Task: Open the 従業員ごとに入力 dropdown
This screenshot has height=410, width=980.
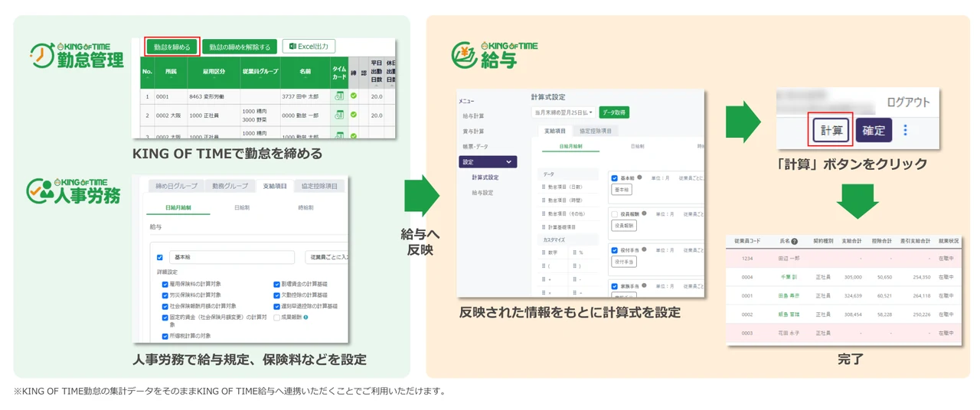Action: coord(326,258)
